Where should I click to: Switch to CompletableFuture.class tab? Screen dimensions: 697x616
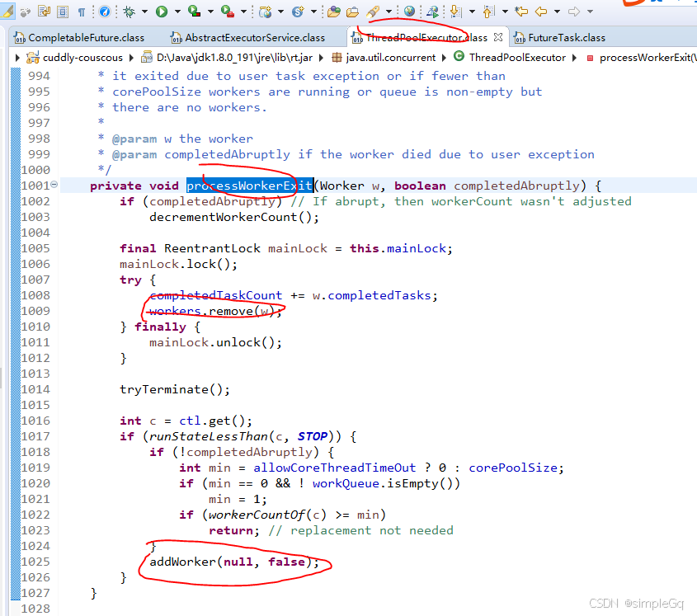[x=80, y=38]
